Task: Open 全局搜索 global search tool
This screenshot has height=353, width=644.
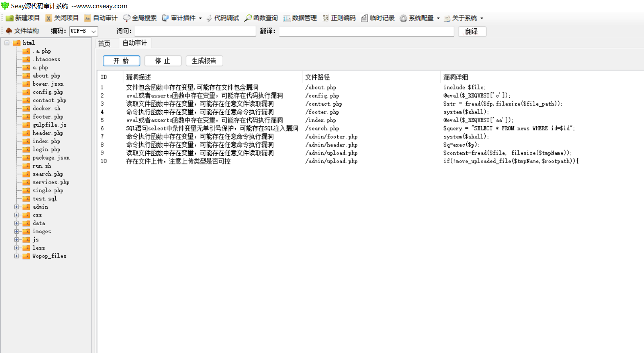Action: [140, 18]
